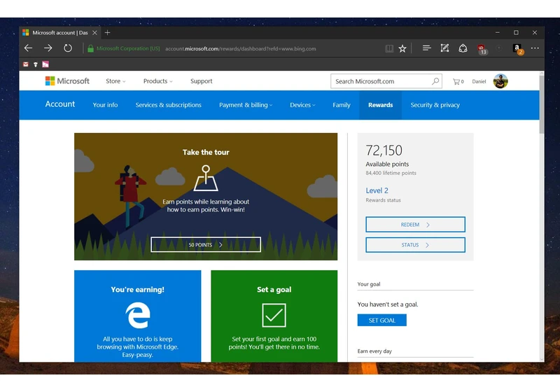Open the You're earning! tile
The height and width of the screenshot is (392, 560).
pyautogui.click(x=137, y=316)
